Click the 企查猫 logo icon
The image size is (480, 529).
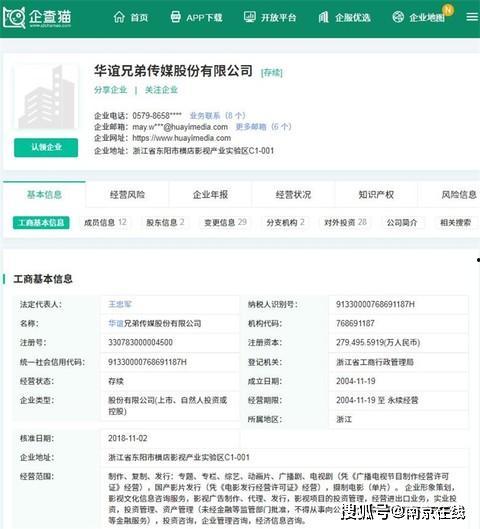point(14,18)
